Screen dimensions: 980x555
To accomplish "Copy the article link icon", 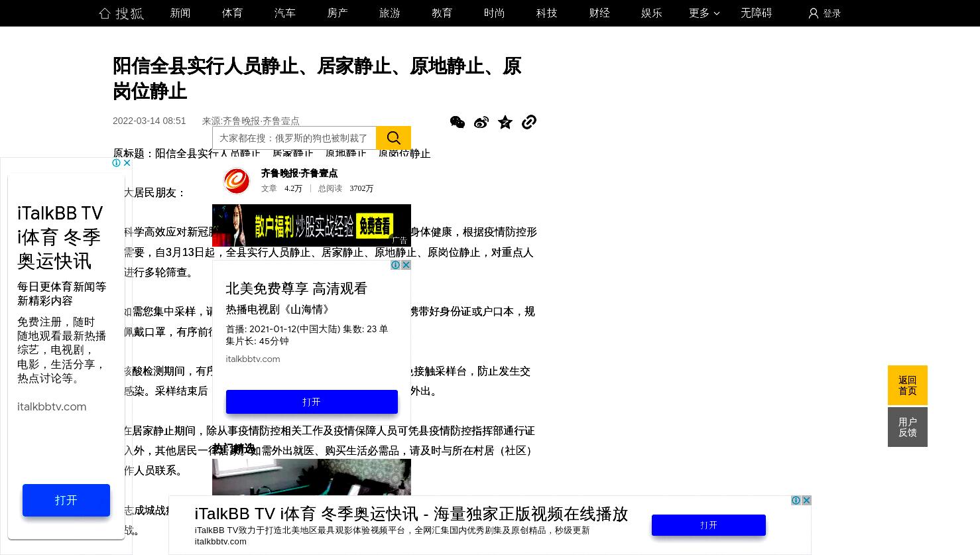I will (x=529, y=122).
